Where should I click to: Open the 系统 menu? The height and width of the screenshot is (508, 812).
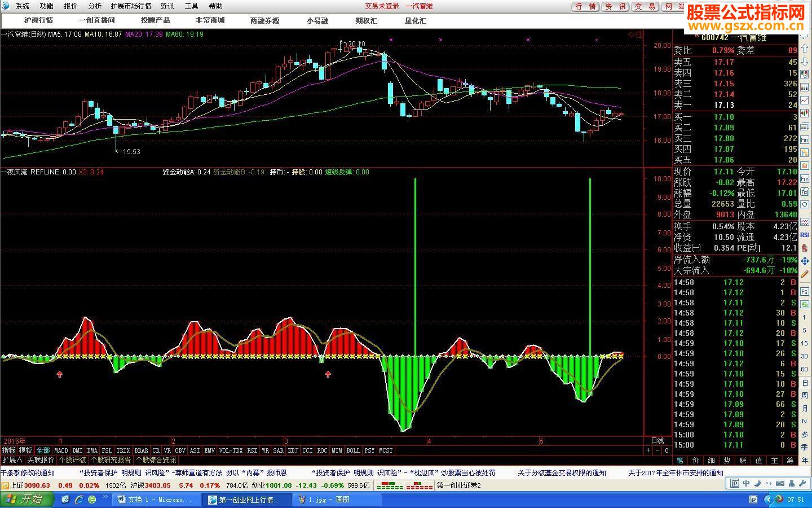[x=23, y=6]
